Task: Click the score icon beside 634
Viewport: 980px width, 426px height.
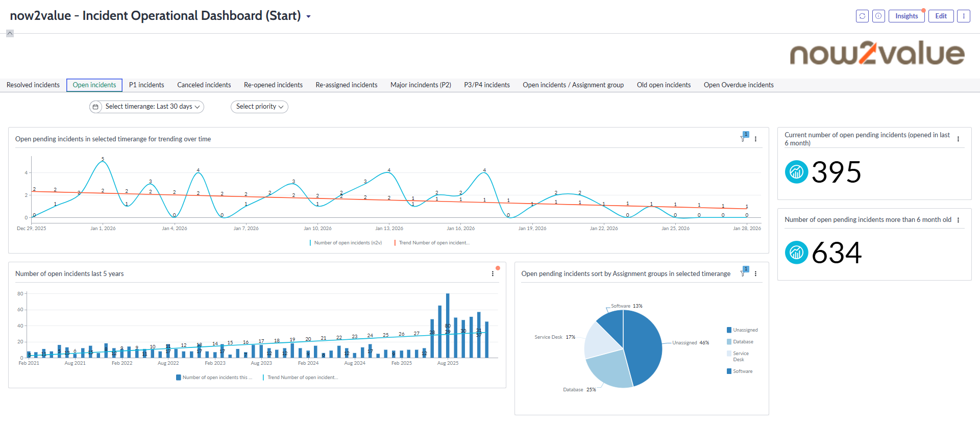Action: click(796, 253)
